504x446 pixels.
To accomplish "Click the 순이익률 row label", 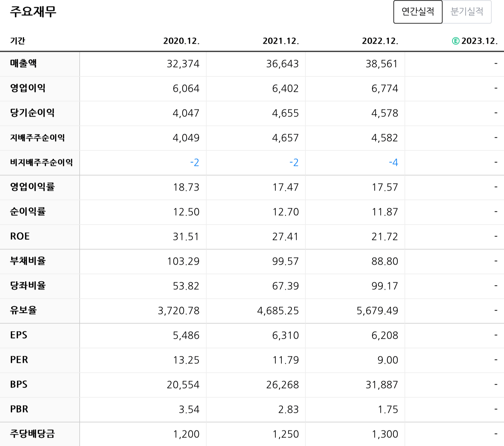I will 28,211.
